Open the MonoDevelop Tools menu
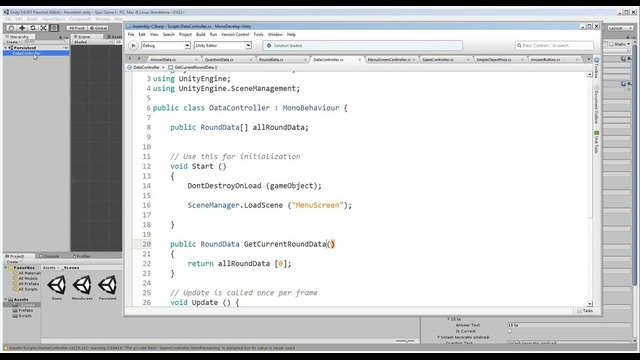Image resolution: width=640 pixels, height=360 pixels. click(x=258, y=35)
